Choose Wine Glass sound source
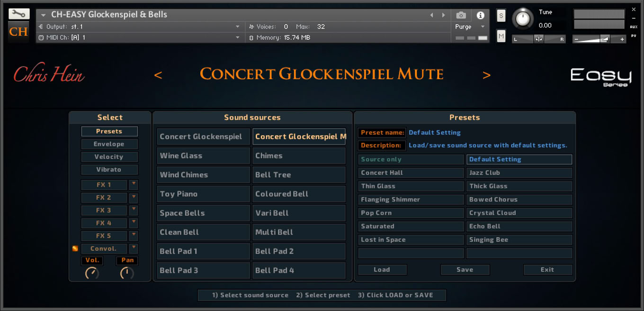The width and height of the screenshot is (644, 311). tap(203, 155)
